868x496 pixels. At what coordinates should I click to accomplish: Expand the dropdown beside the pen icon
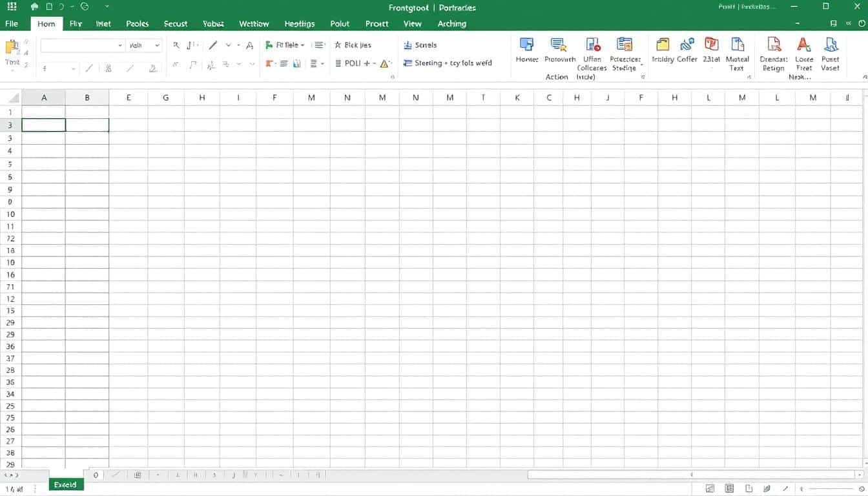pos(228,45)
